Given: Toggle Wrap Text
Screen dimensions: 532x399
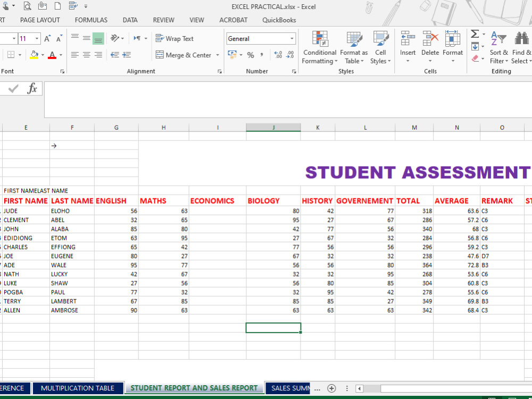Looking at the screenshot, I should (x=174, y=38).
